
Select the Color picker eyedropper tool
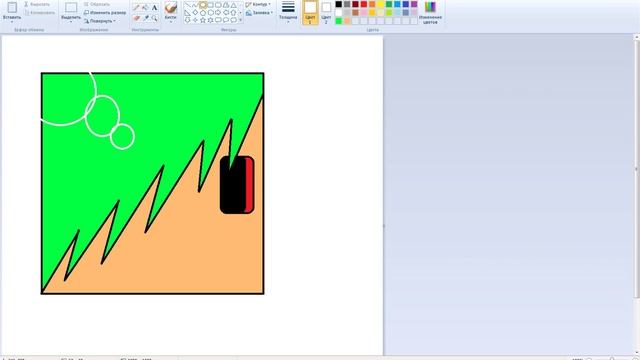click(146, 18)
